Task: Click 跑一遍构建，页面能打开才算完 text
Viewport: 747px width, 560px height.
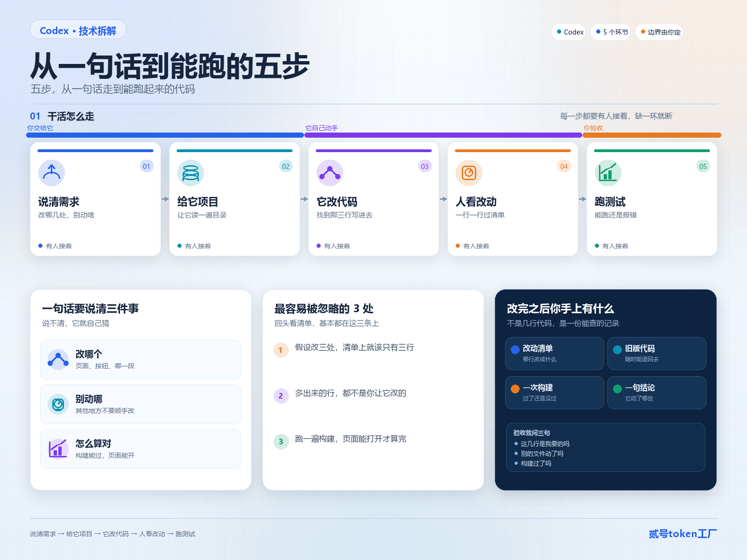Action: coord(351,439)
